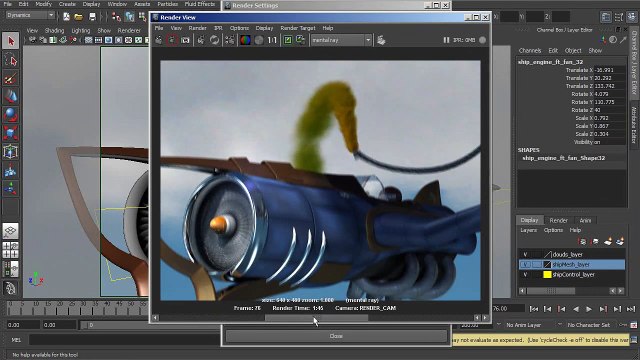Screen dimensions: 640x360
Task: Click yellow color swatch of shipControl_layer
Action: pyautogui.click(x=547, y=275)
